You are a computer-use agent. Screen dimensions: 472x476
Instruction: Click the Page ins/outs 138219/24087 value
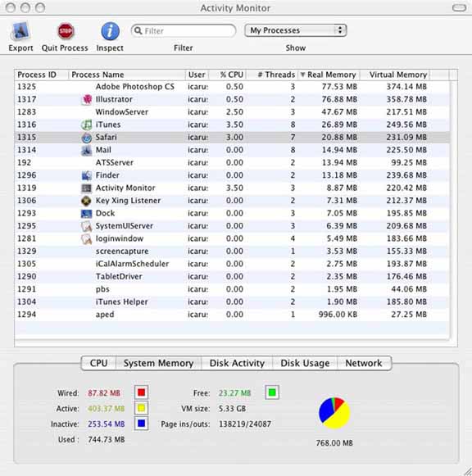click(x=245, y=424)
